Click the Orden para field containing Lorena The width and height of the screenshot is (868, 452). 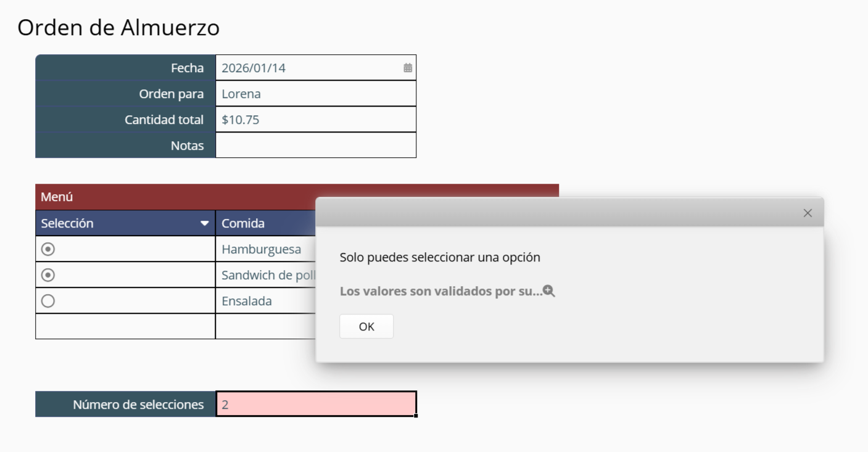tap(316, 94)
